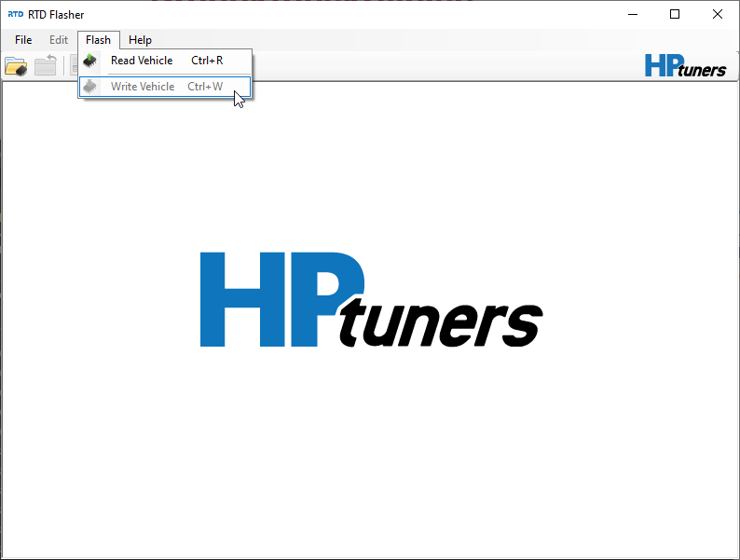740x560 pixels.
Task: Click the HP Tuners logo in toolbar
Action: (685, 65)
